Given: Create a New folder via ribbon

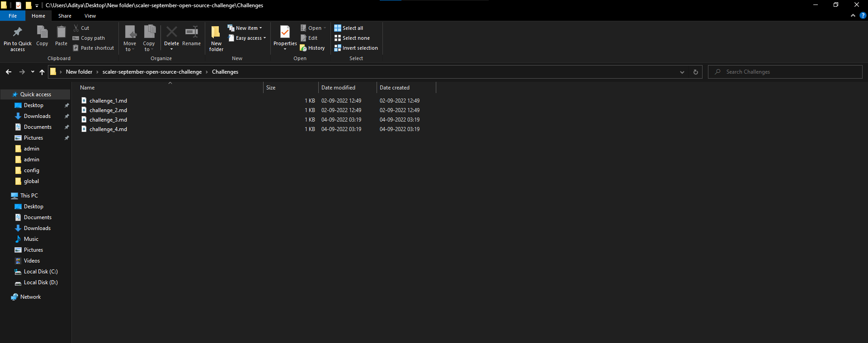Looking at the screenshot, I should tap(216, 38).
